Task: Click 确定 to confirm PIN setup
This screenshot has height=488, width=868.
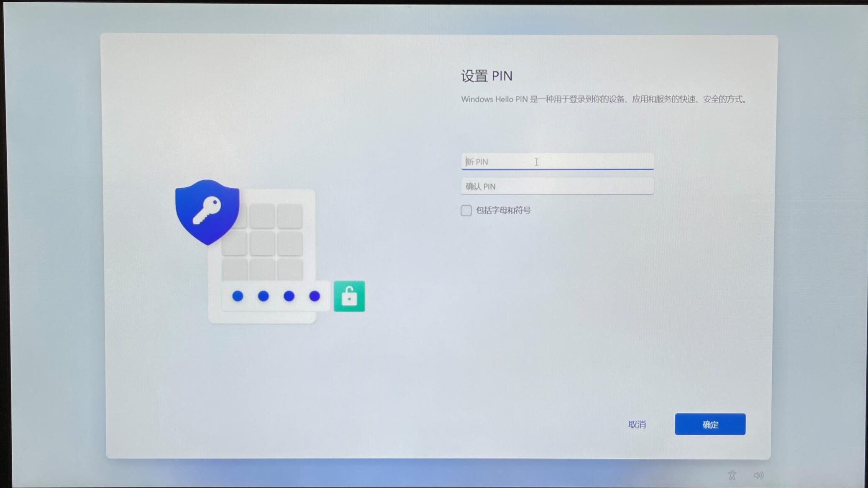Action: pos(711,424)
